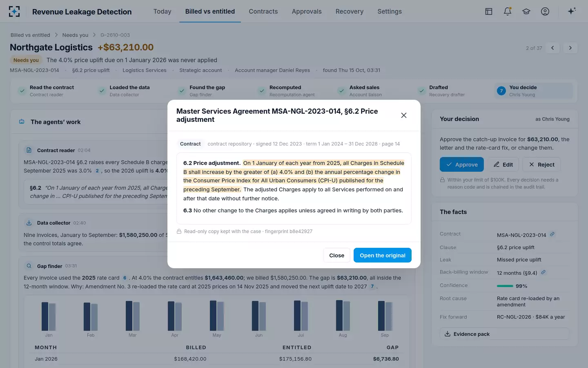Open the Settings tab
This screenshot has width=588, height=368.
tap(390, 11)
